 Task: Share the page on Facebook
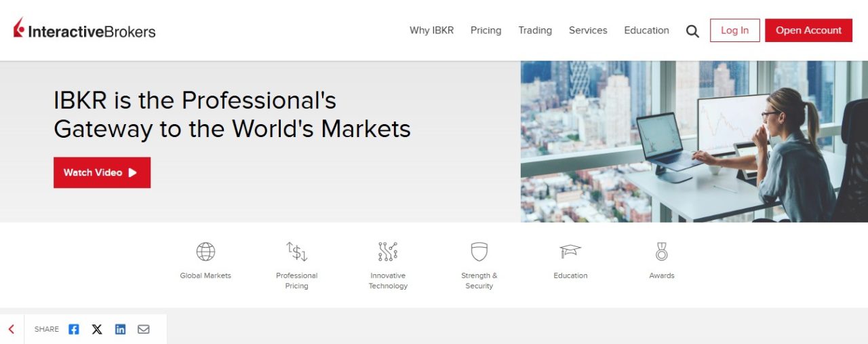(74, 329)
